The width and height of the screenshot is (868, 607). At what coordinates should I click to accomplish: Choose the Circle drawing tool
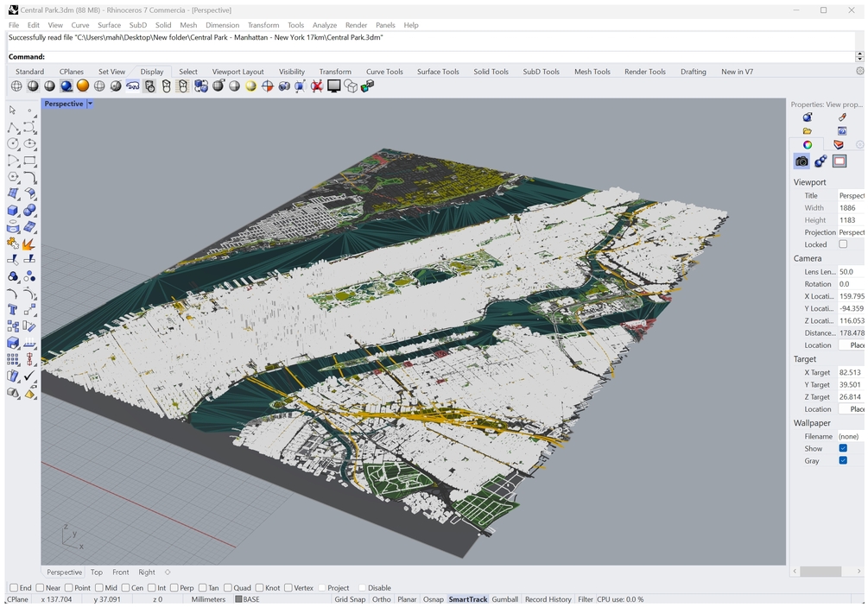click(x=13, y=144)
